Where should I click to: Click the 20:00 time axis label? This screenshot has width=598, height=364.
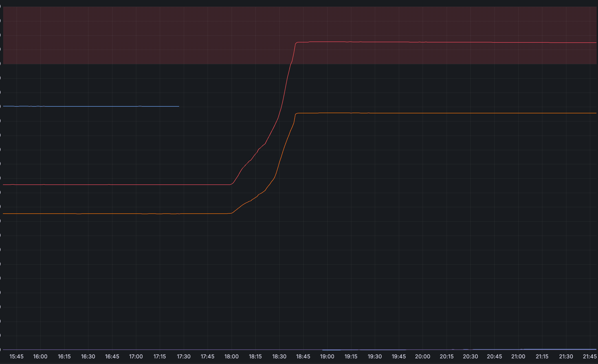(x=422, y=356)
